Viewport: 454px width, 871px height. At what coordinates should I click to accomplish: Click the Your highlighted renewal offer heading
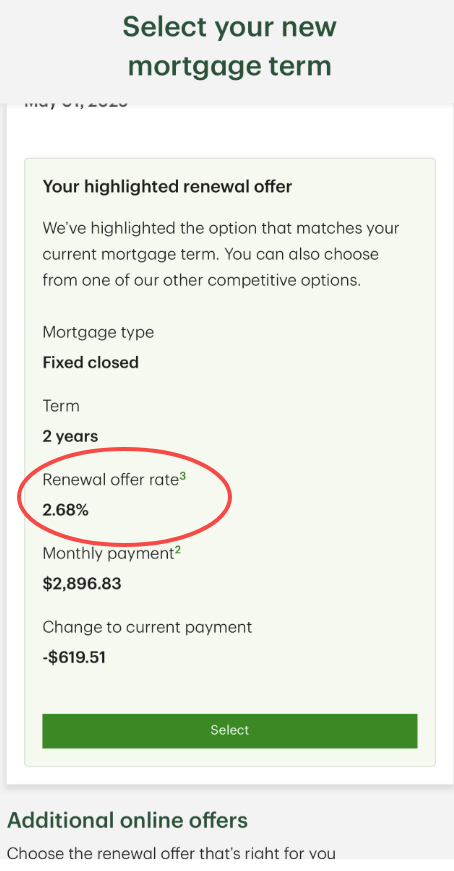(x=167, y=187)
